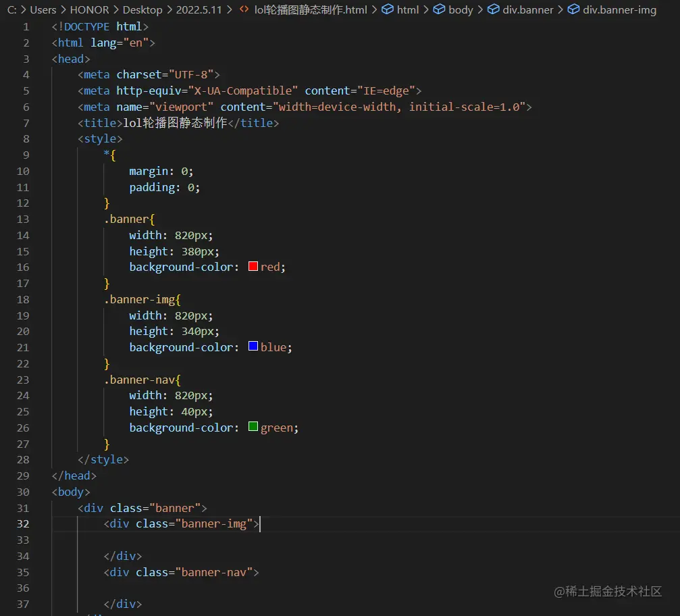Click 'width=device-width, initial-scale=1.0' string
Image resolution: width=680 pixels, height=616 pixels.
point(399,107)
